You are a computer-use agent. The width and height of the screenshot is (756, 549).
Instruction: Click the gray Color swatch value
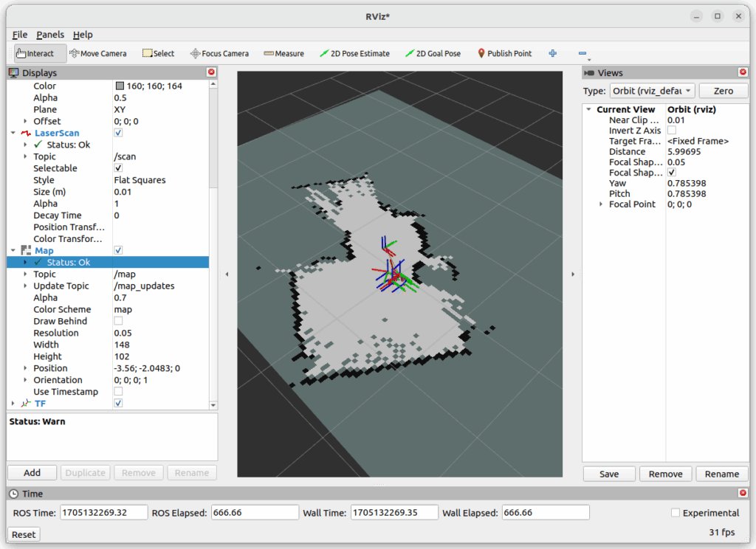click(x=120, y=86)
